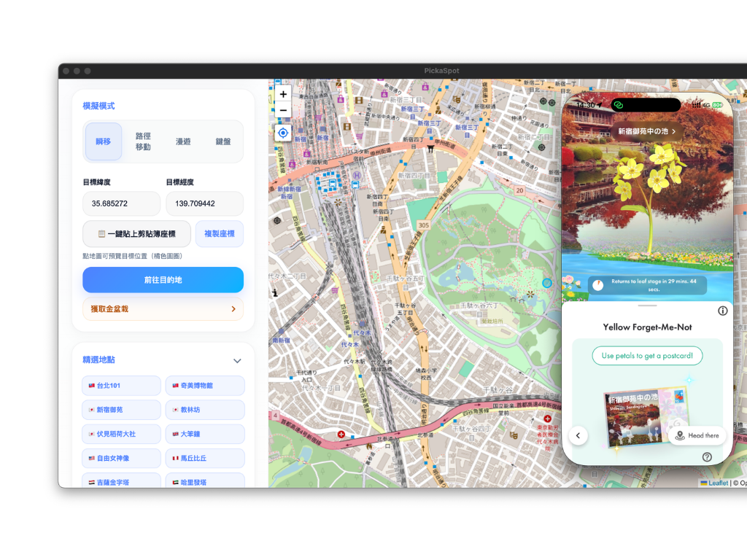Click the red hospital cross icon near 北参道
747x560 pixels.
[341, 435]
